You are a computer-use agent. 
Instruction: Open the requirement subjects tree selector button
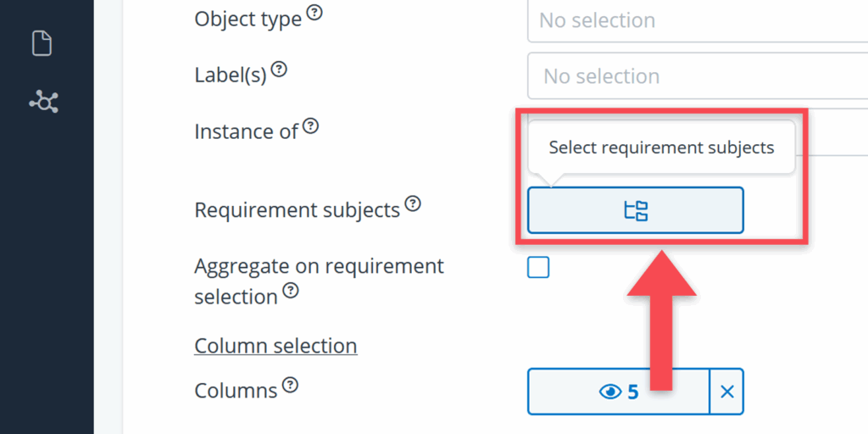[x=635, y=210]
